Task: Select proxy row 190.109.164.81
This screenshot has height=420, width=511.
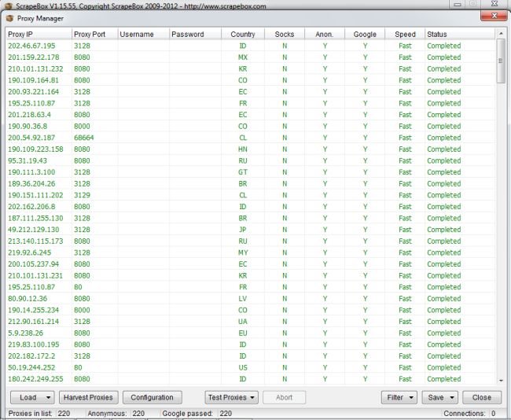Action: [251, 80]
